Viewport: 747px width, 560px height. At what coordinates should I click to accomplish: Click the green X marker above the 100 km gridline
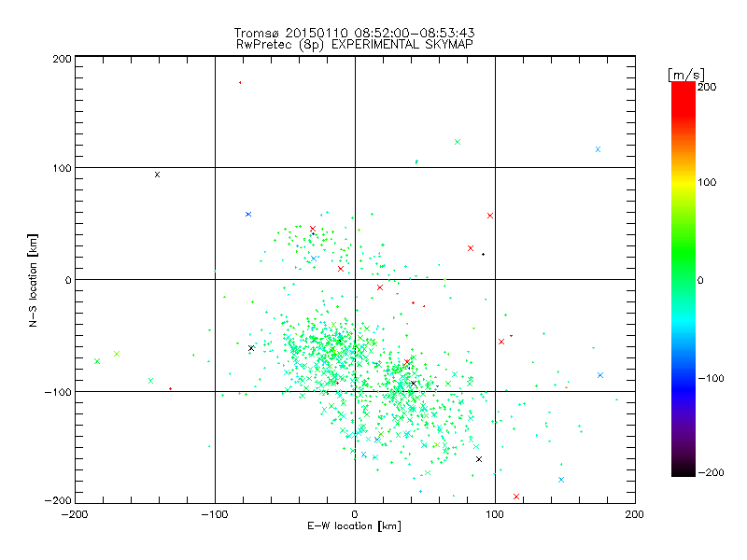point(458,142)
